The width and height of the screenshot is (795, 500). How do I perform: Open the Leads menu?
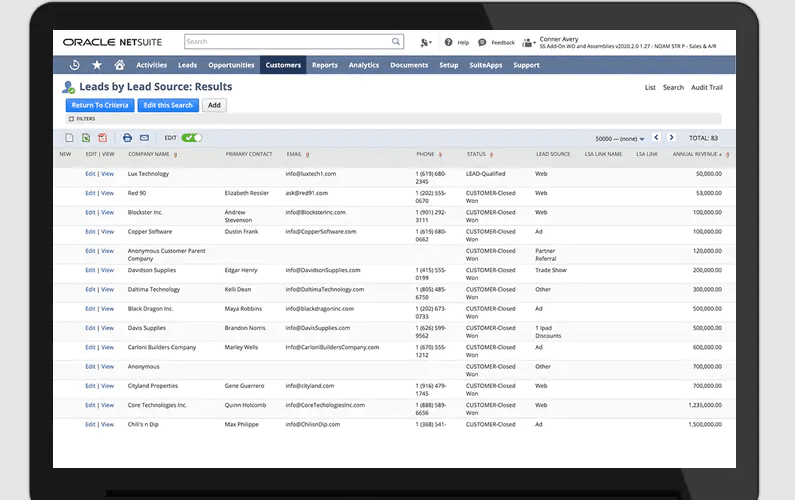[x=188, y=65]
